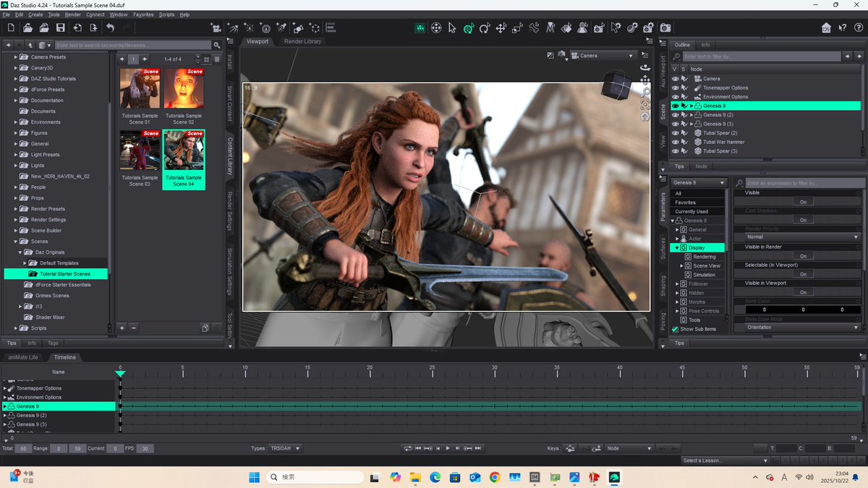Create a new camera from toolbar

[216, 28]
